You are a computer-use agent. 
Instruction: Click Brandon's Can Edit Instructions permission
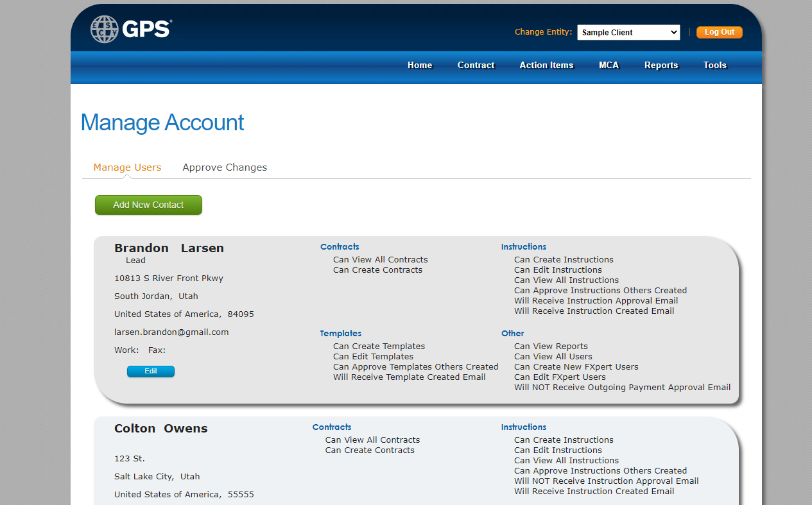(x=558, y=270)
